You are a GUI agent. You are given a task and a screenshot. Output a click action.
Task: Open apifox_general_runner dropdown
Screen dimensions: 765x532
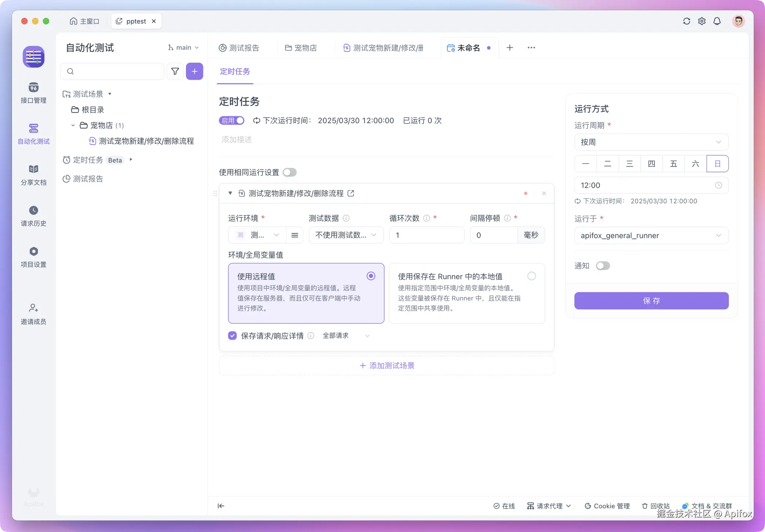point(651,236)
